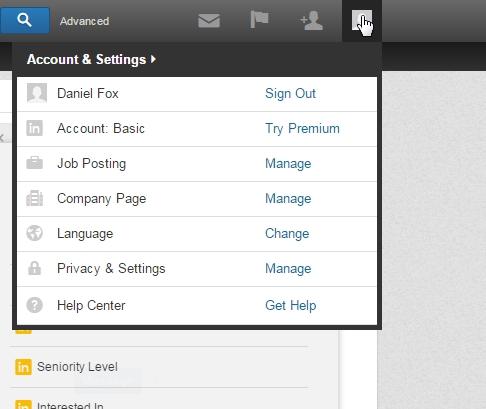Click Change next to Language
The height and width of the screenshot is (409, 486).
coord(287,234)
